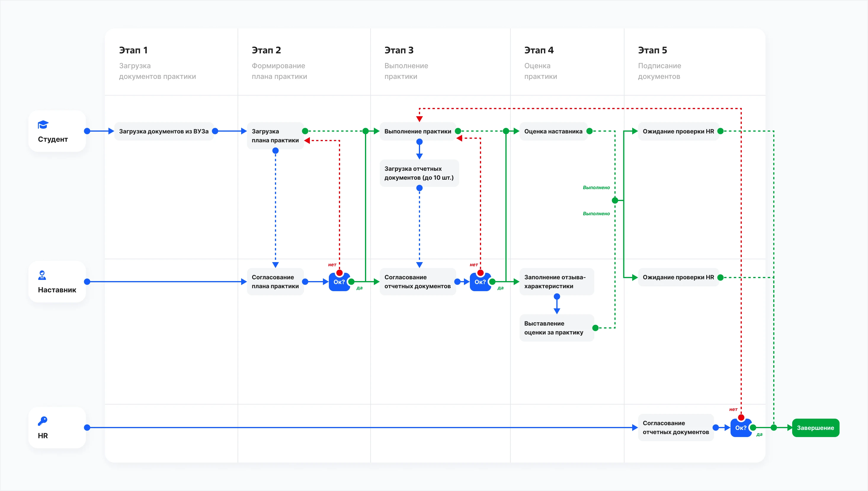Select the HR role card label
This screenshot has height=491, width=868.
[43, 436]
